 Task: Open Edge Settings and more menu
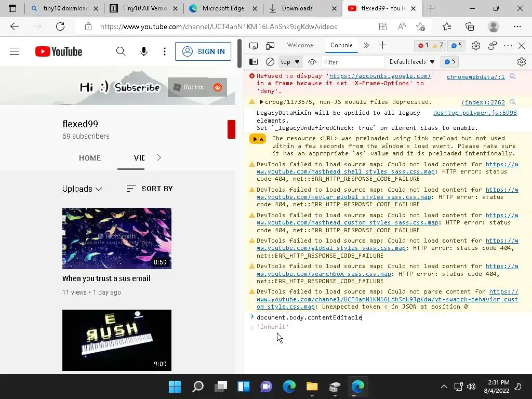click(517, 26)
